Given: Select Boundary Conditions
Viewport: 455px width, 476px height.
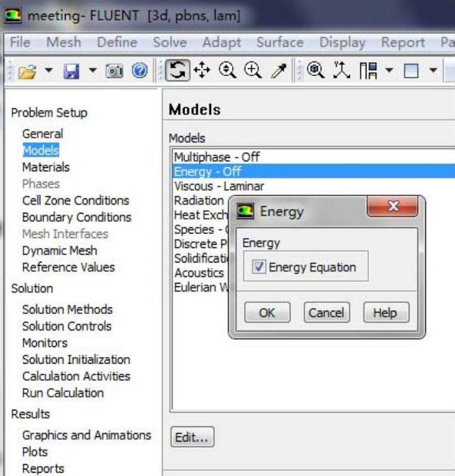Looking at the screenshot, I should point(77,217).
